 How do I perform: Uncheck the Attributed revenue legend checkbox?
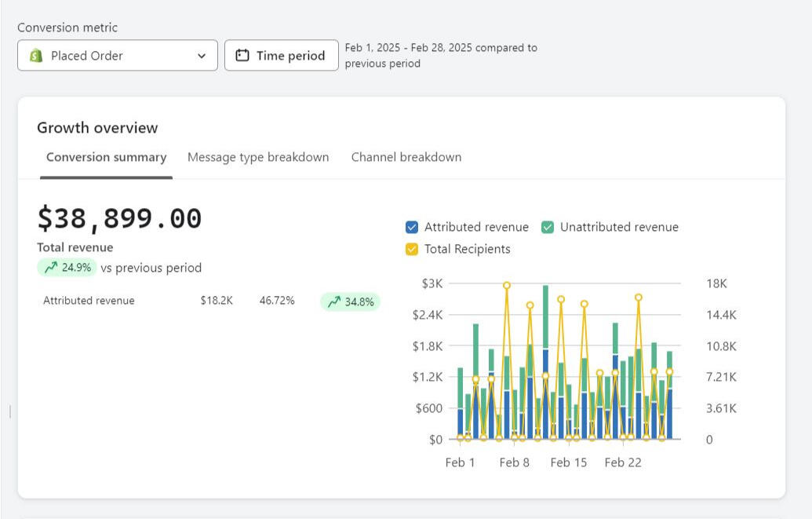[x=412, y=227]
